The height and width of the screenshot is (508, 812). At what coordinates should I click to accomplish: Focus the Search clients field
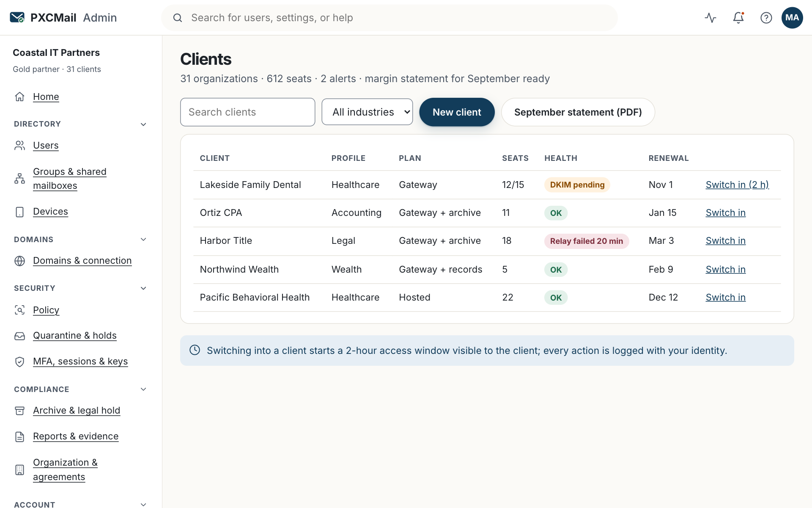coord(247,112)
